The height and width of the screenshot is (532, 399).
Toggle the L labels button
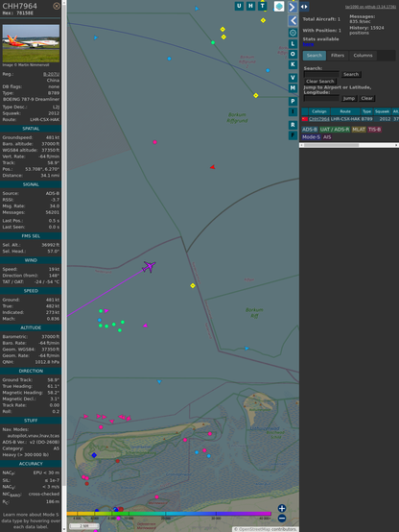coord(293,44)
